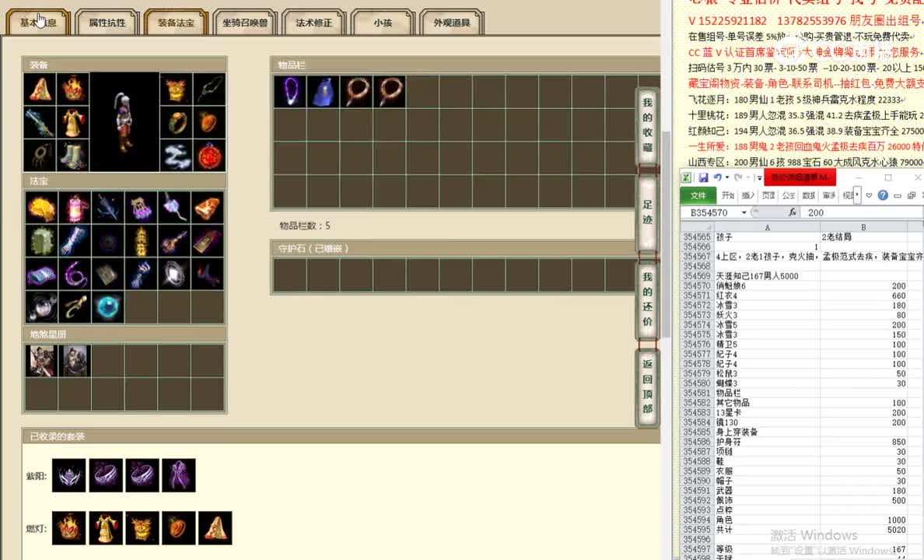Open the Name Box dropdown showing B354570
The width and height of the screenshot is (924, 560).
click(x=744, y=212)
